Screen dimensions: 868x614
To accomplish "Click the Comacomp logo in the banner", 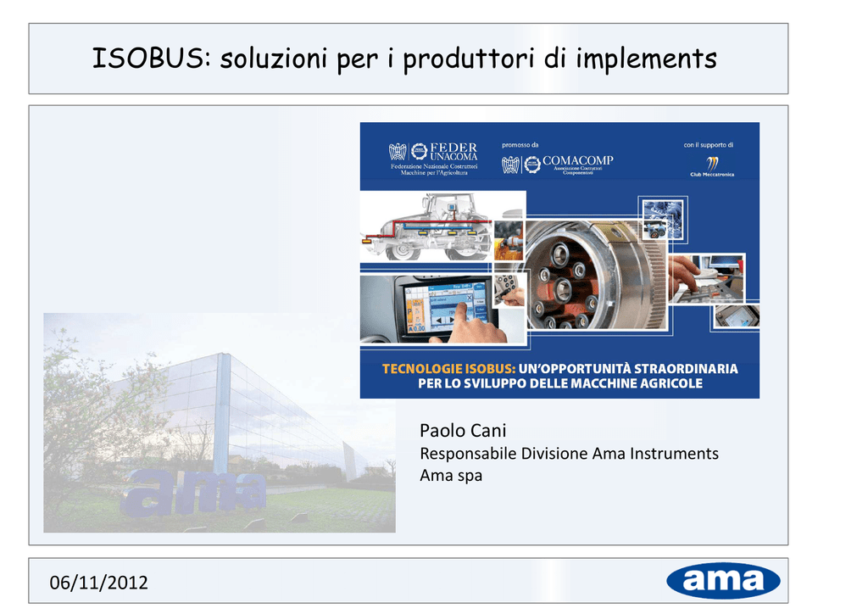I will point(558,165).
